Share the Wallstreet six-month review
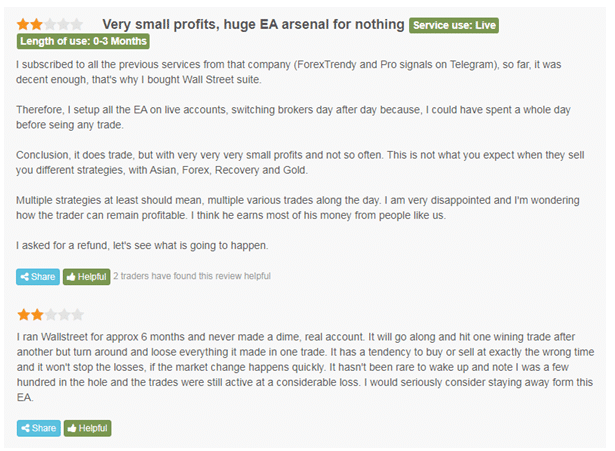 [39, 428]
